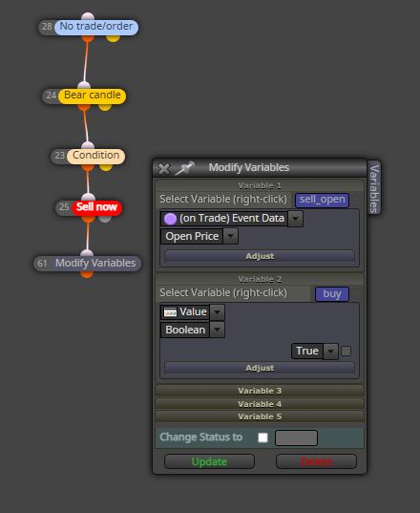Click the orange output of Bear candle
This screenshot has width=420, height=513.
pos(84,107)
